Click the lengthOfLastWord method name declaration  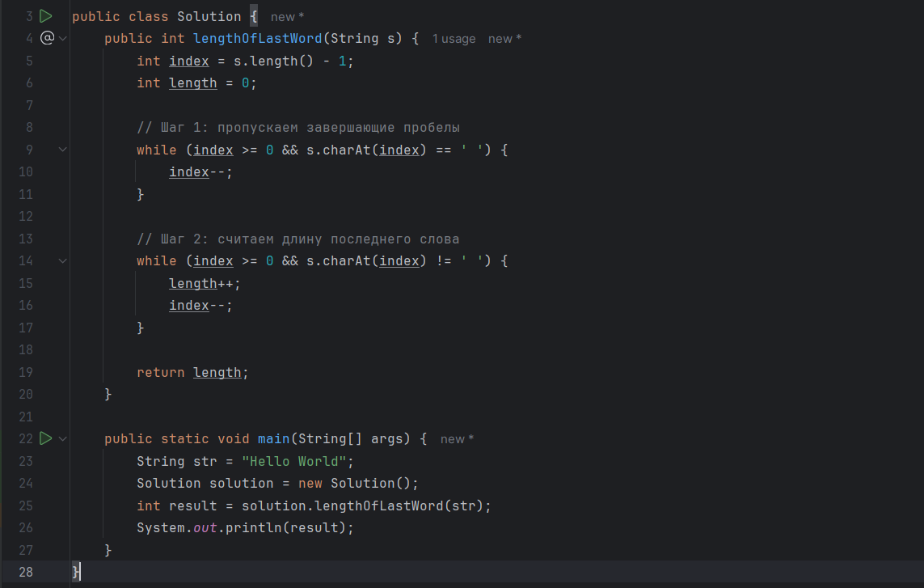[258, 38]
